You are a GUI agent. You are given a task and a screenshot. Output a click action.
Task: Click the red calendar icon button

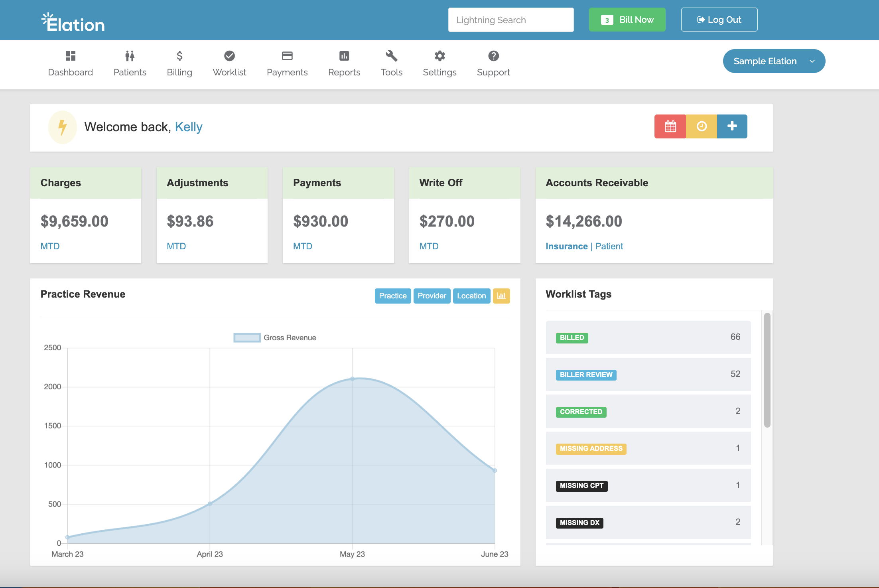[x=670, y=126]
